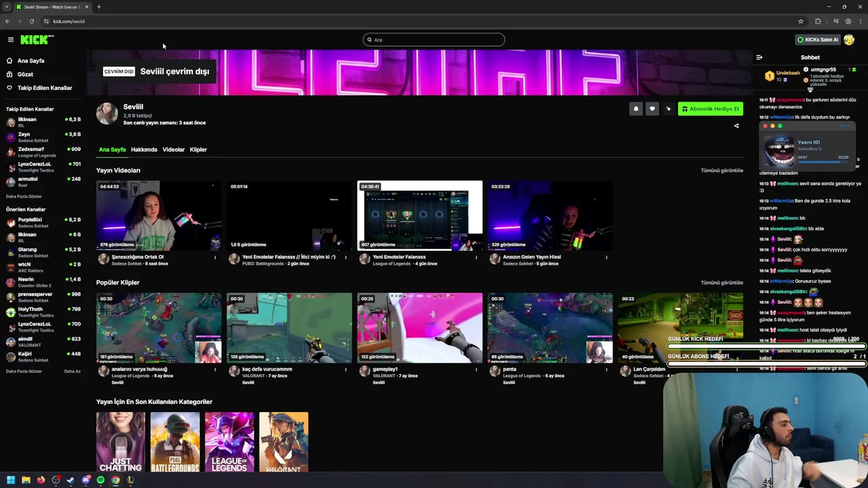Open HolyThoth recommended channel

point(43,312)
